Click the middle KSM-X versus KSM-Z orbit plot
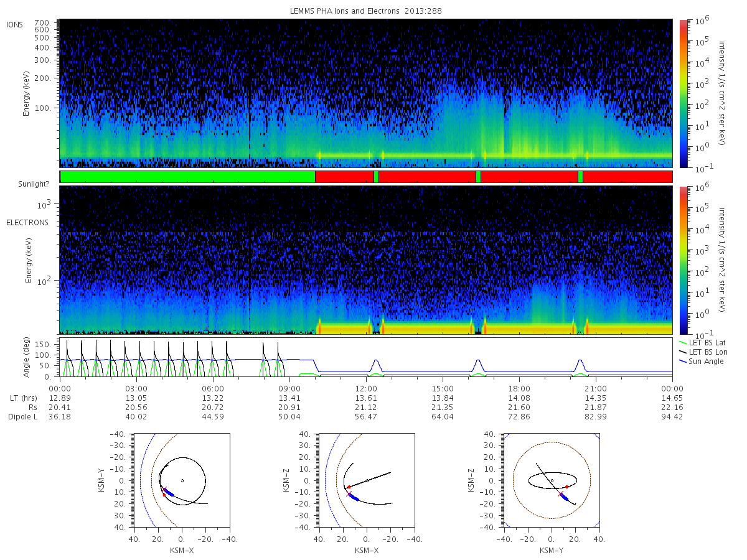747x560 pixels. (366, 480)
